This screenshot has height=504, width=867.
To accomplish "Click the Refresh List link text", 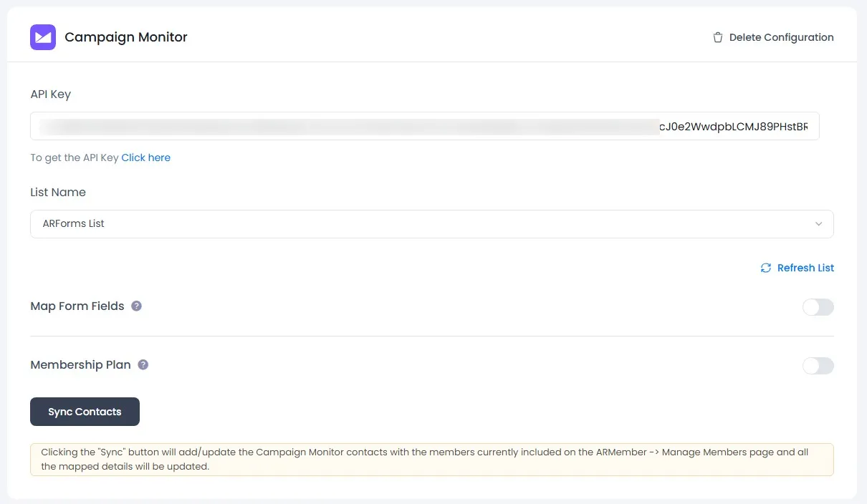I will 805,268.
